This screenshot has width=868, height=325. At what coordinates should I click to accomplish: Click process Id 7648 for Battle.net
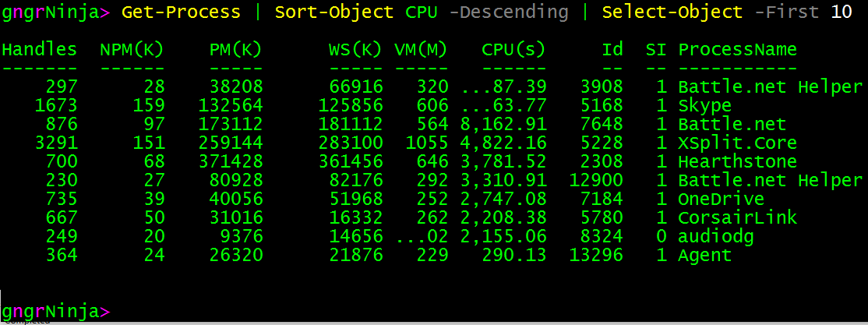(x=601, y=124)
